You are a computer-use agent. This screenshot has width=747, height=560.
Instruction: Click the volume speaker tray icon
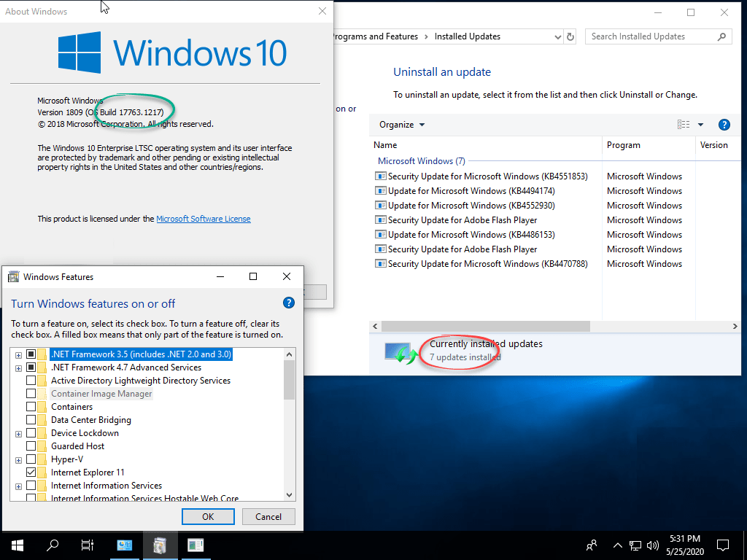(x=653, y=545)
